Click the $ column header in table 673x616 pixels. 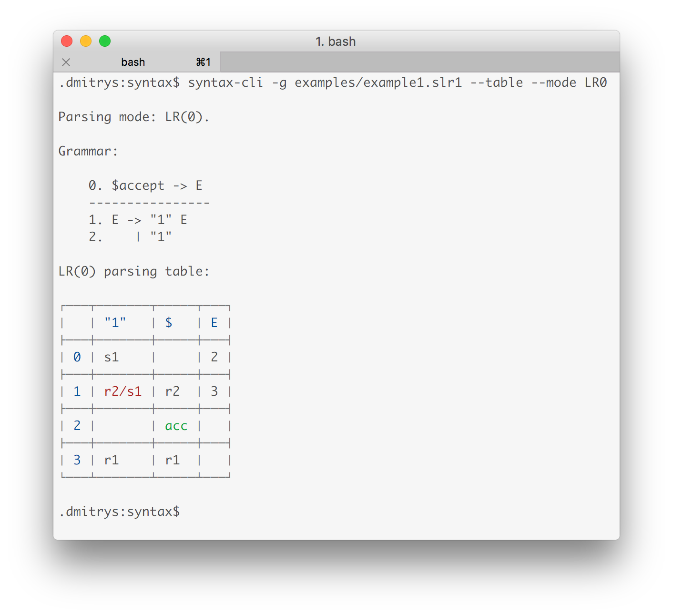(169, 323)
